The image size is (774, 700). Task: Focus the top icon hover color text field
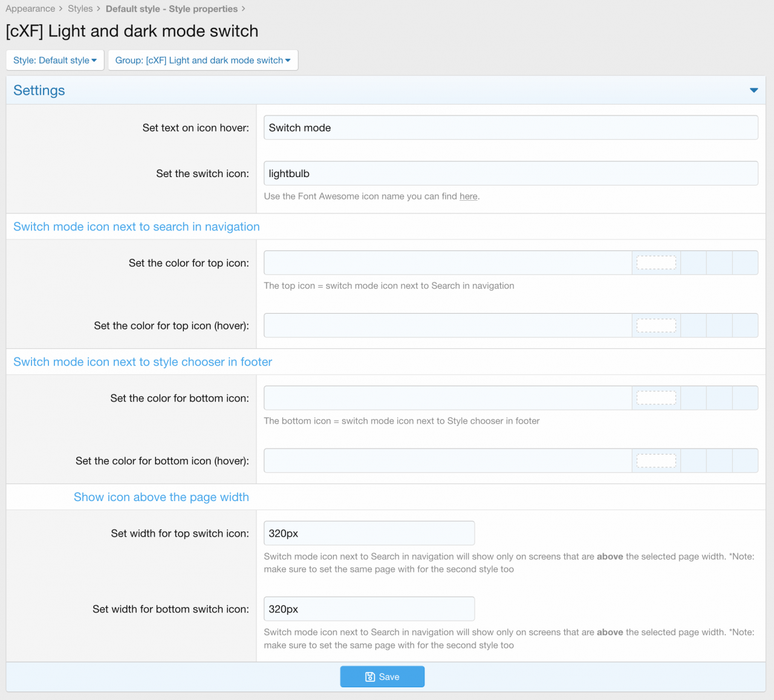447,326
